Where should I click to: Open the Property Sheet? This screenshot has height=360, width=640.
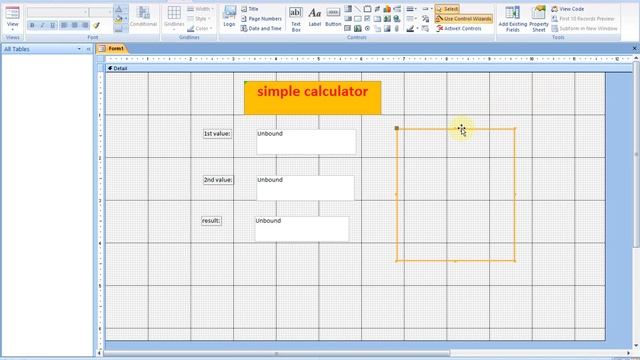tap(539, 19)
